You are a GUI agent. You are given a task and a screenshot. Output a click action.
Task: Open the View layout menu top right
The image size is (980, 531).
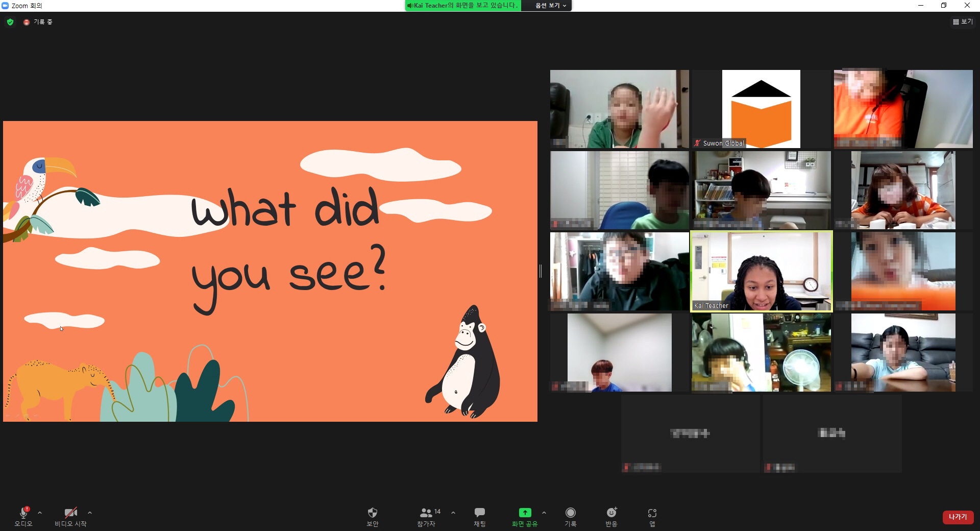pyautogui.click(x=963, y=22)
